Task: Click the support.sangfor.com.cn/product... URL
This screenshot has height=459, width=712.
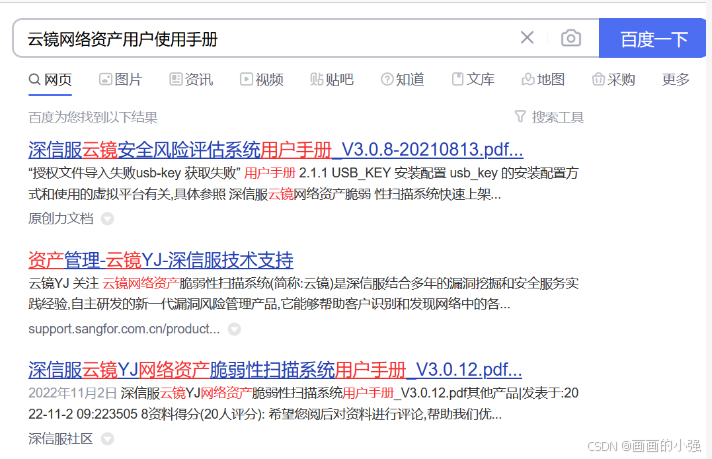Action: tap(124, 329)
